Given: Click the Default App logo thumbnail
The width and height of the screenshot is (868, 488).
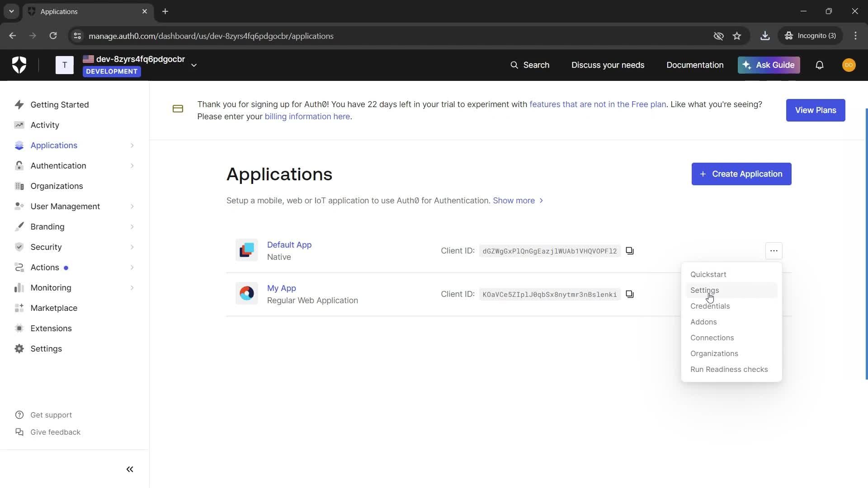Looking at the screenshot, I should [x=246, y=250].
